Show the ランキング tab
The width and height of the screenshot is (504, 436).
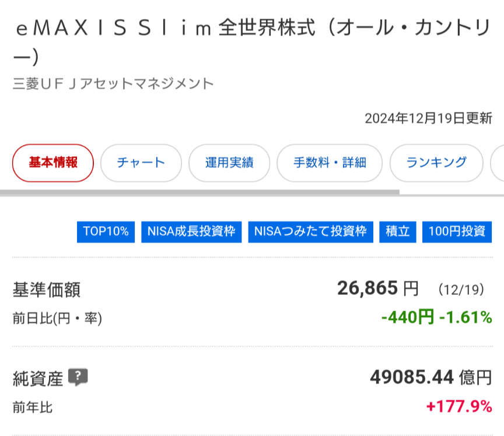point(436,163)
